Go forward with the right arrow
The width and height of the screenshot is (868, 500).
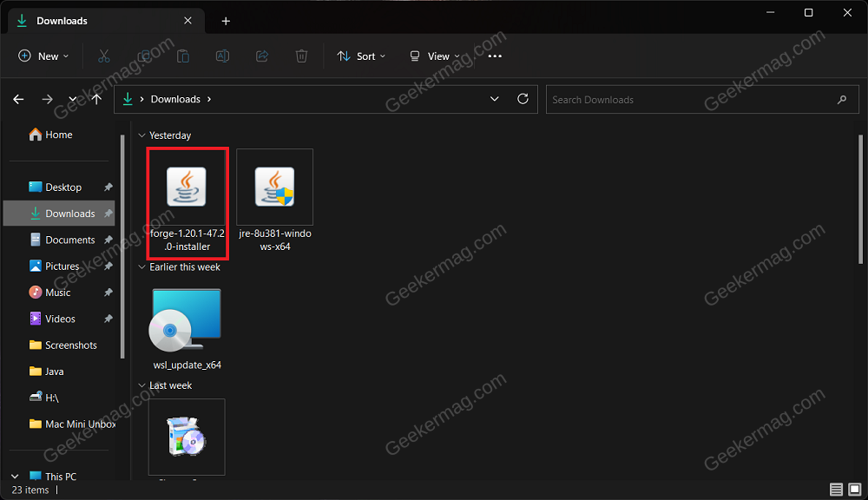pos(47,99)
